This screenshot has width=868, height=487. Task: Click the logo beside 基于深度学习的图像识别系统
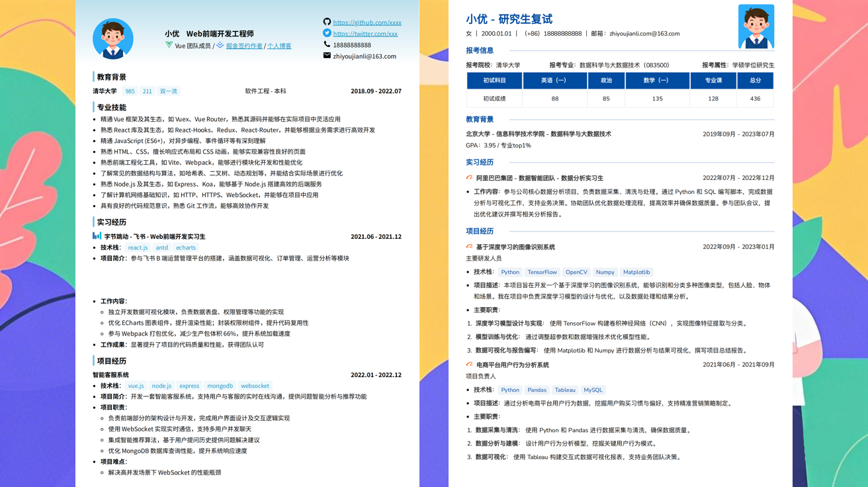pyautogui.click(x=470, y=247)
